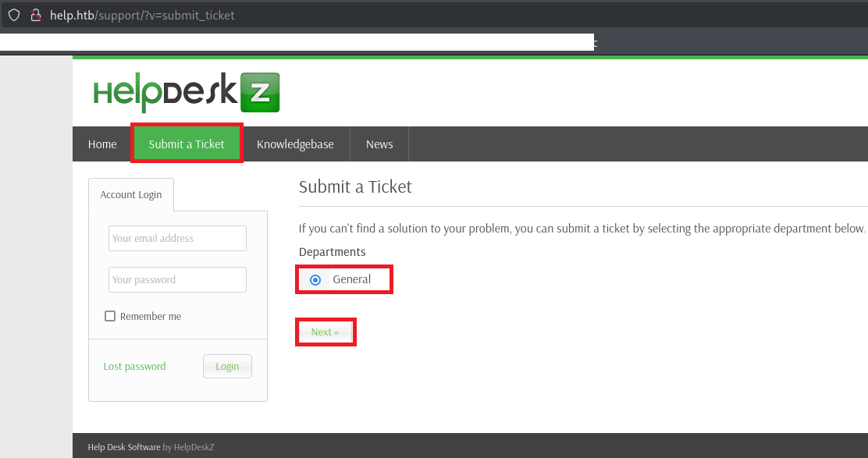Open the Help Desk Software footer link
868x458 pixels.
tap(124, 447)
